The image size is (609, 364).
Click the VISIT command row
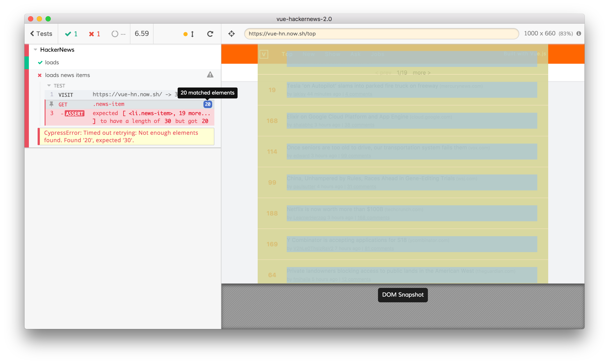(110, 95)
